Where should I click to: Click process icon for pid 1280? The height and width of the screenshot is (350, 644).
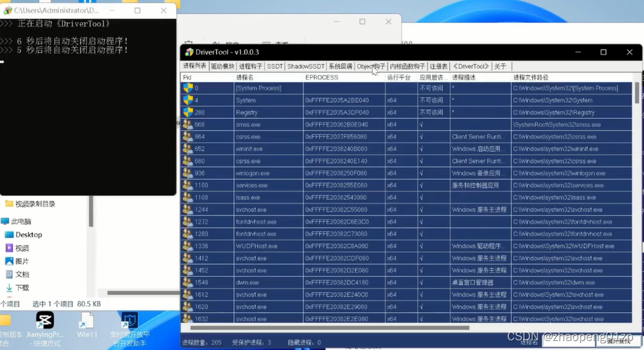click(x=188, y=234)
